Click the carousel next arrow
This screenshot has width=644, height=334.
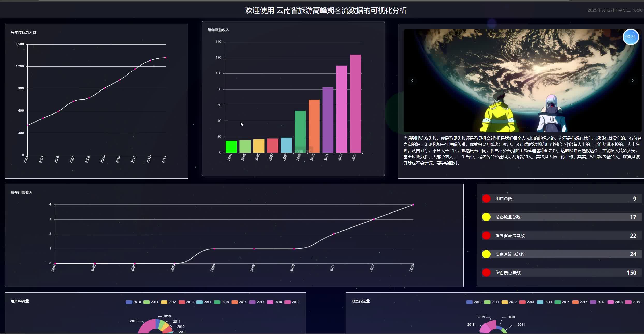tap(633, 81)
